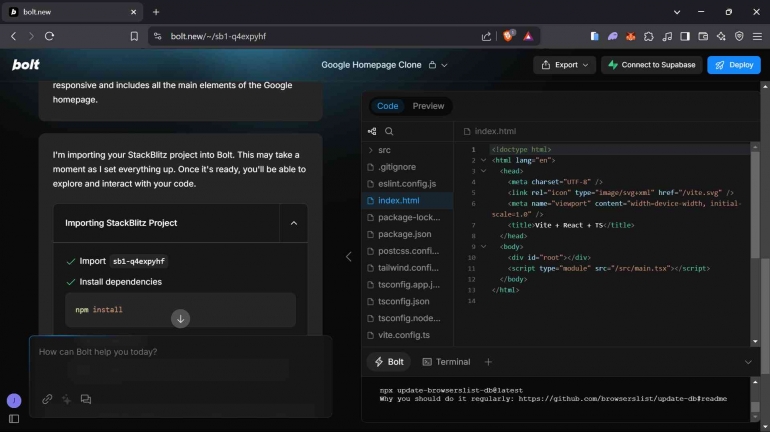Click the Deploy button
This screenshot has width=770, height=432.
(734, 65)
